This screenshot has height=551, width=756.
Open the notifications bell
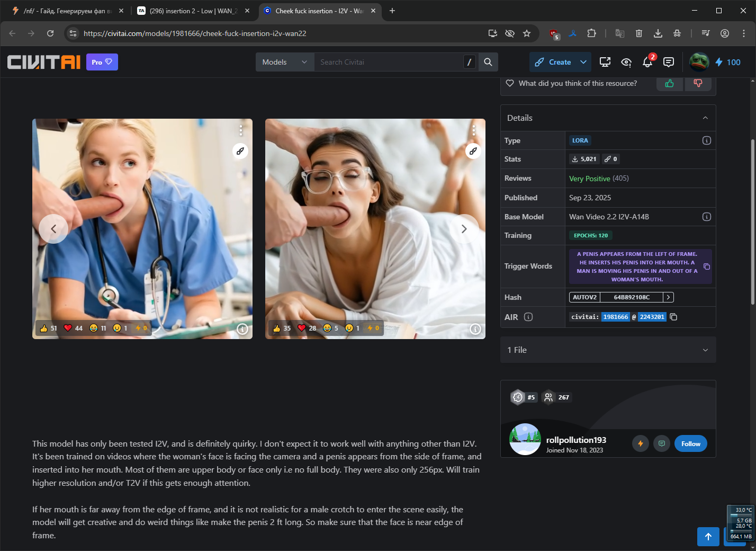[x=647, y=62]
